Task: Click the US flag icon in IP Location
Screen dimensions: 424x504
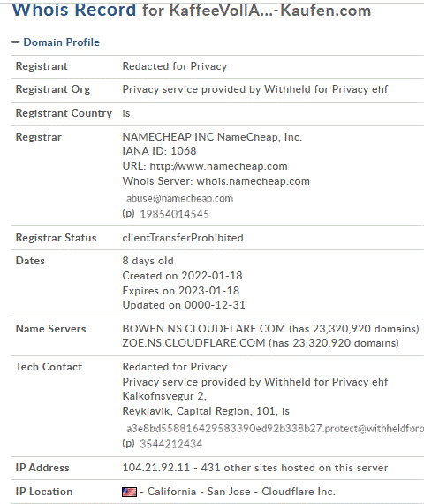Action: click(x=129, y=492)
